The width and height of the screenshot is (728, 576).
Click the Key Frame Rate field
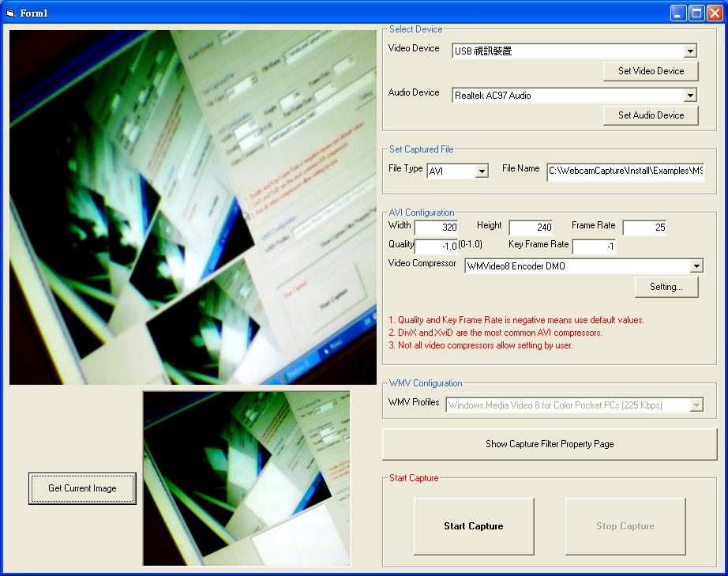pyautogui.click(x=594, y=247)
